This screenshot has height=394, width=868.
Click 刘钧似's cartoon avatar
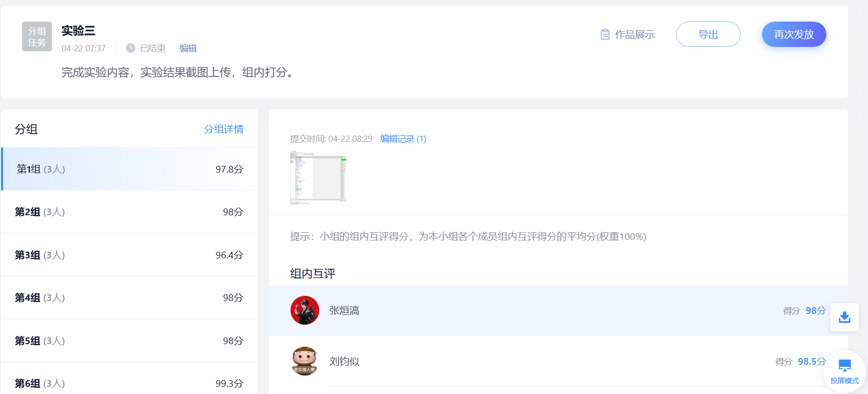coord(305,361)
